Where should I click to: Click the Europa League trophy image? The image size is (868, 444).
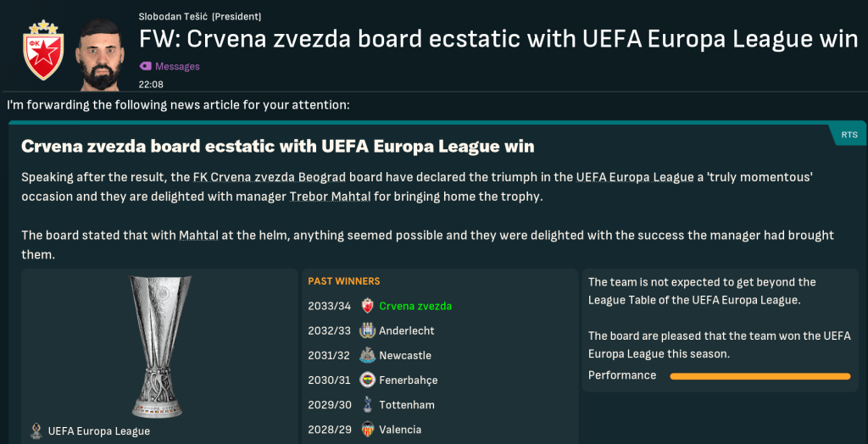coord(160,345)
